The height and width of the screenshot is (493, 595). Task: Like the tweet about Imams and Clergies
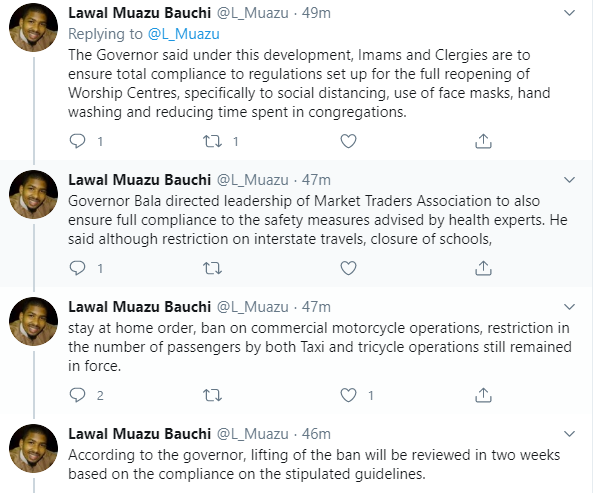pos(348,141)
